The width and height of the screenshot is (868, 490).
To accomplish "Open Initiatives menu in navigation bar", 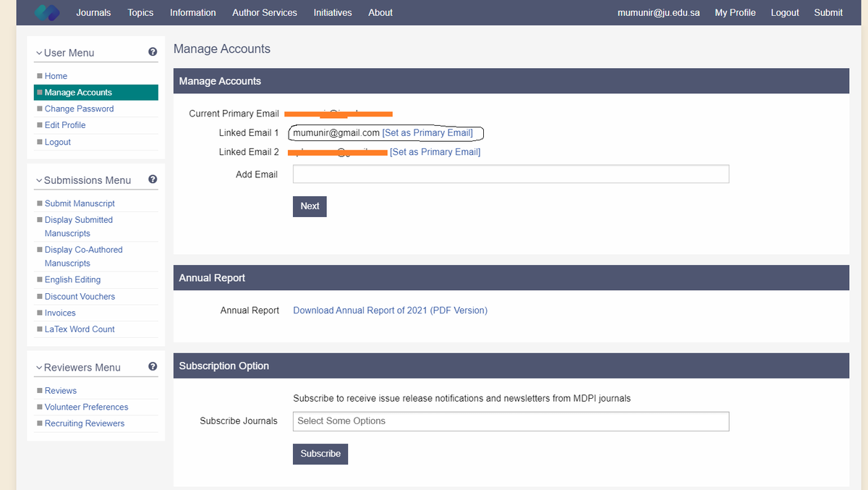I will point(333,12).
